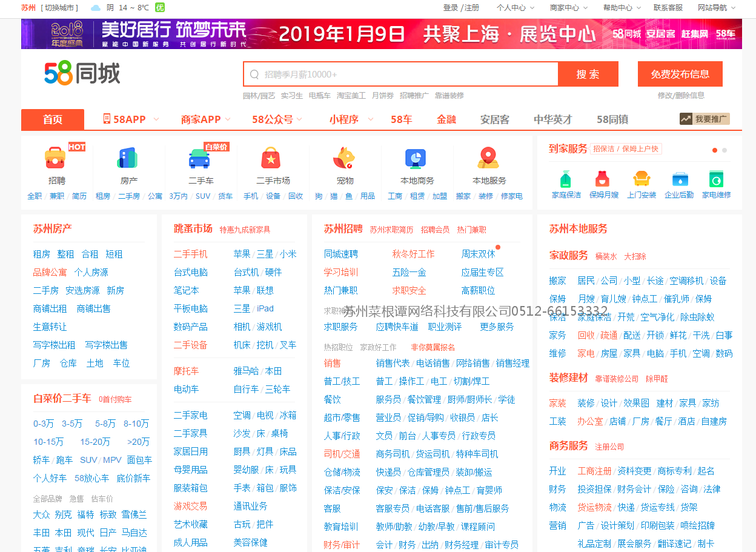This screenshot has height=552, width=756.
Task: Open the 二手手机 listing link
Action: [191, 254]
